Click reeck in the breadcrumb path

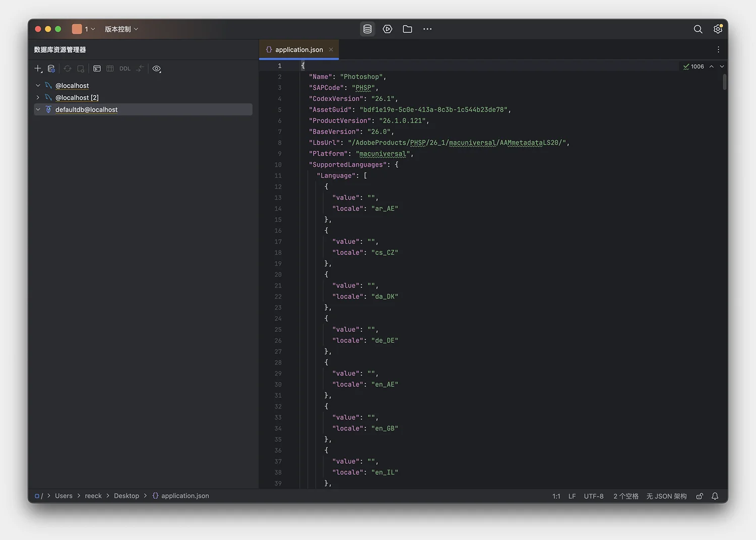pyautogui.click(x=93, y=496)
